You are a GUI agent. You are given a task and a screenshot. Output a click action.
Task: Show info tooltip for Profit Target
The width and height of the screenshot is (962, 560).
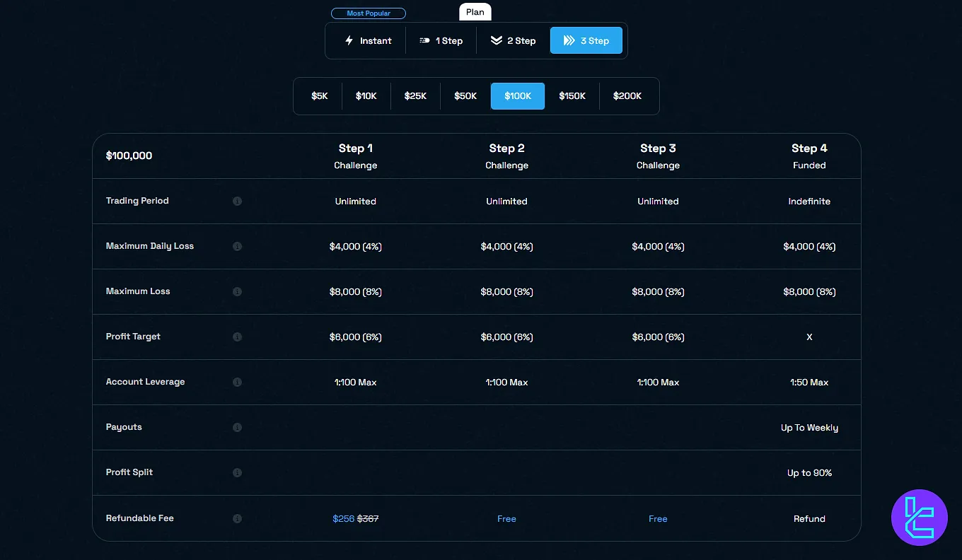237,337
